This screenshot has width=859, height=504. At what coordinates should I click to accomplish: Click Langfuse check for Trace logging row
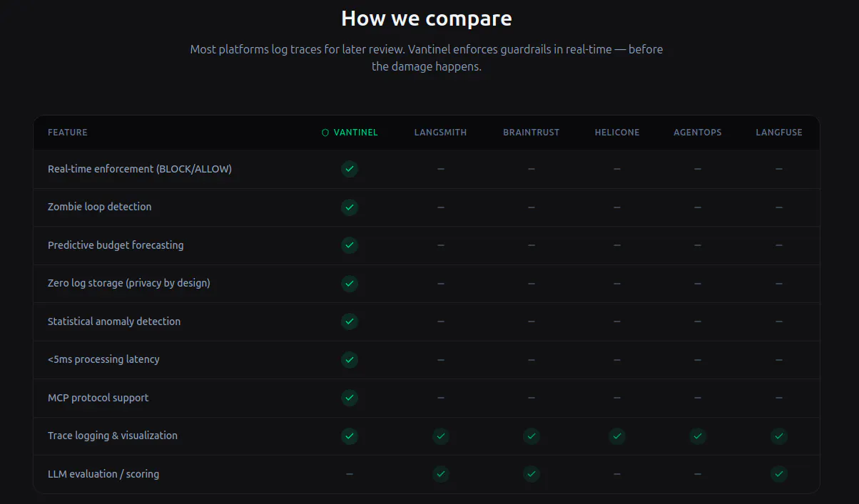[779, 436]
